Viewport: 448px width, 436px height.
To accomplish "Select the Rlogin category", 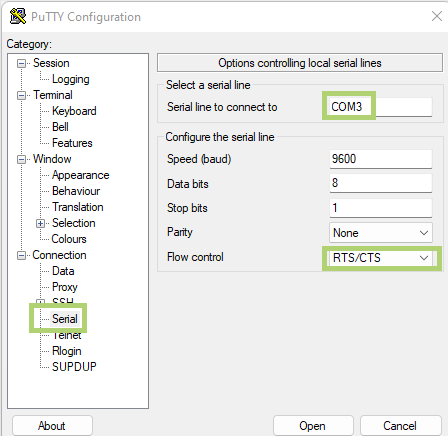I will coord(67,351).
